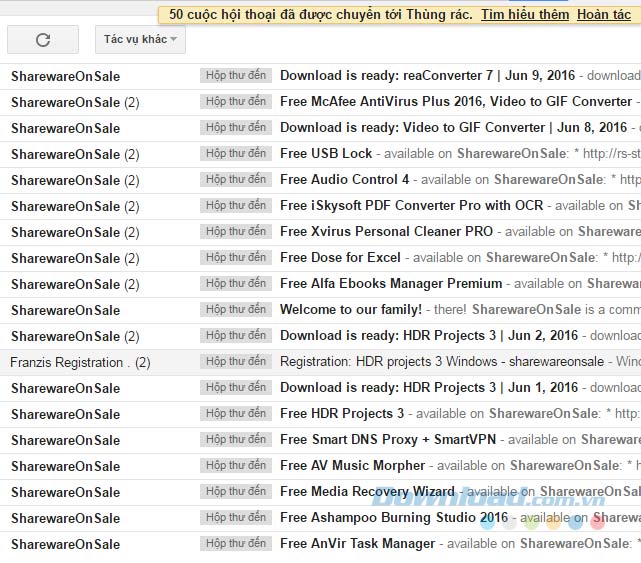Click the Franzis Registration sender name
The width and height of the screenshot is (641, 563).
[x=67, y=362]
